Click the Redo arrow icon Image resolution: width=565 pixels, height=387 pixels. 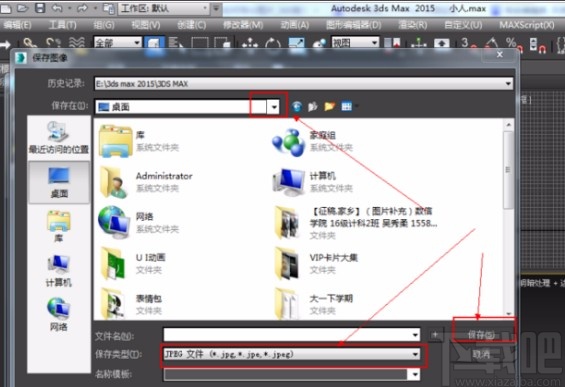click(x=83, y=8)
